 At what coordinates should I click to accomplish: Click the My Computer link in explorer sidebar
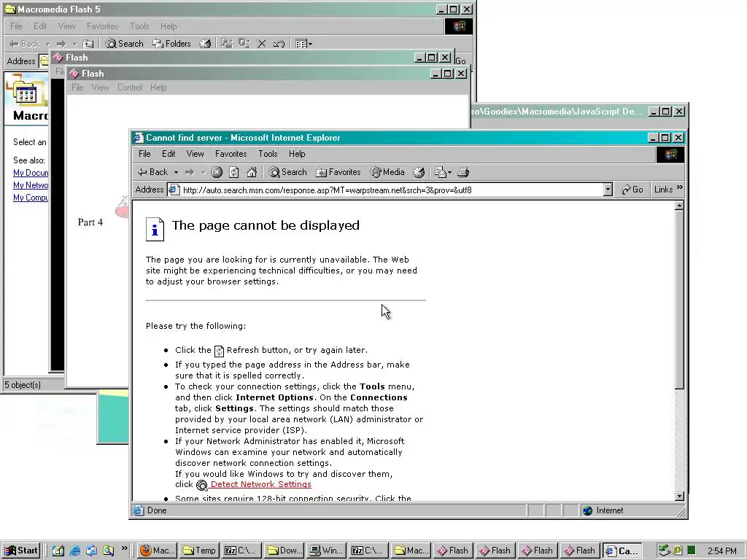click(x=31, y=198)
